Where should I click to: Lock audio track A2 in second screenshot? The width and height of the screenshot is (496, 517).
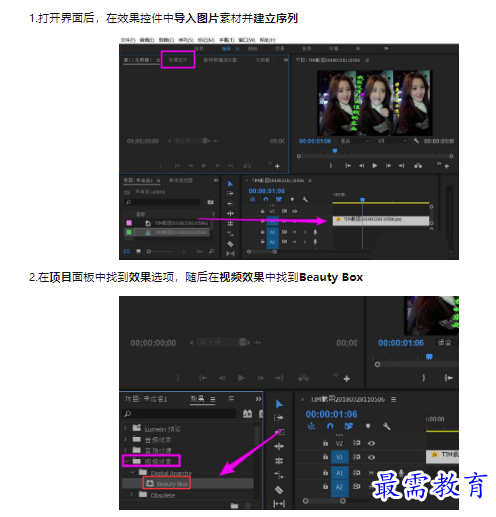(x=325, y=486)
